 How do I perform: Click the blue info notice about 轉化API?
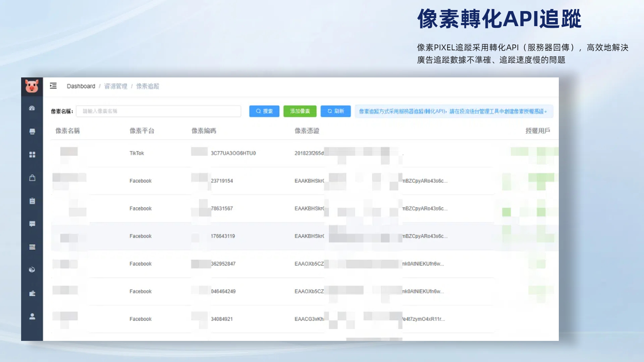pos(454,111)
